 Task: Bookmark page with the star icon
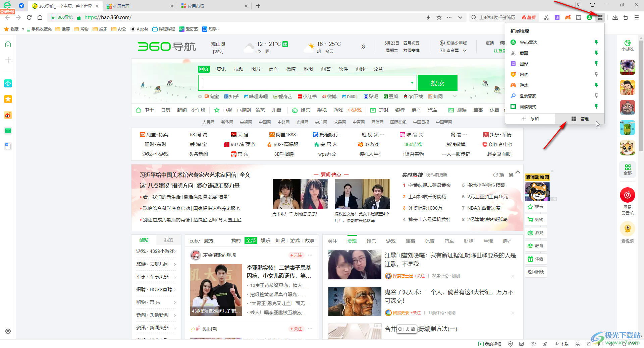[x=439, y=17]
